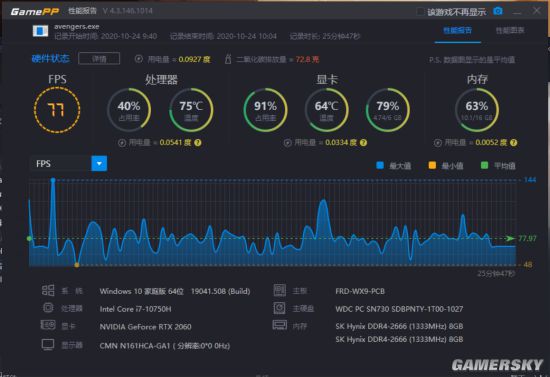550x377 pixels.
Task: Toggle the blue 最大值 legend marker
Action: pyautogui.click(x=380, y=165)
